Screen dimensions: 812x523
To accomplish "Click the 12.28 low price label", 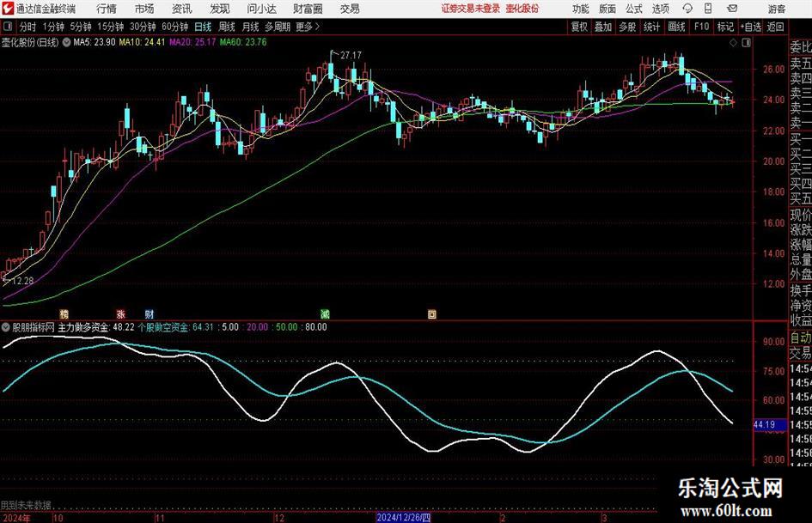I will tap(22, 281).
